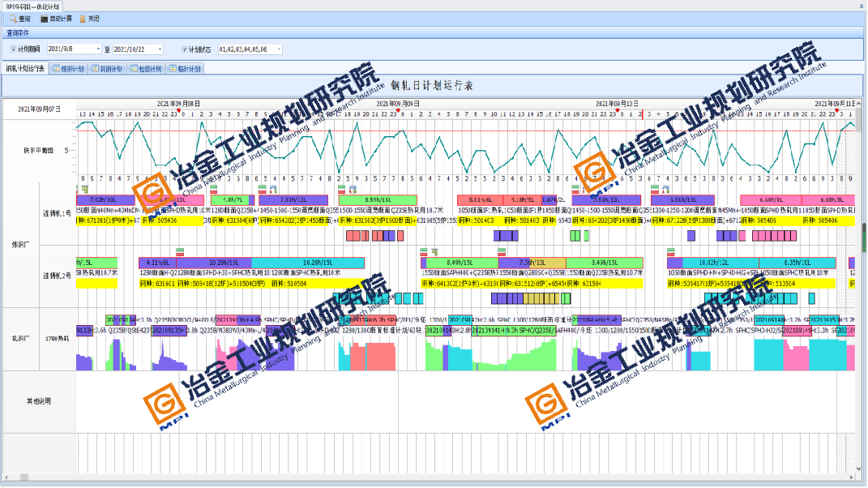Viewport: 868px width, 488px height.
Task: Click rolling plan block 202109135H
Action: click(169, 331)
